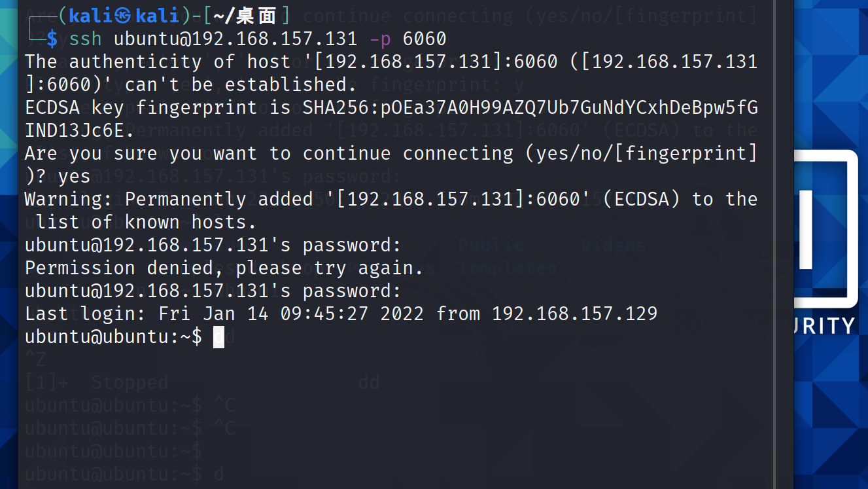Click the first ubuntu password prompt line
Screen dimensions: 868x489
[x=213, y=245]
